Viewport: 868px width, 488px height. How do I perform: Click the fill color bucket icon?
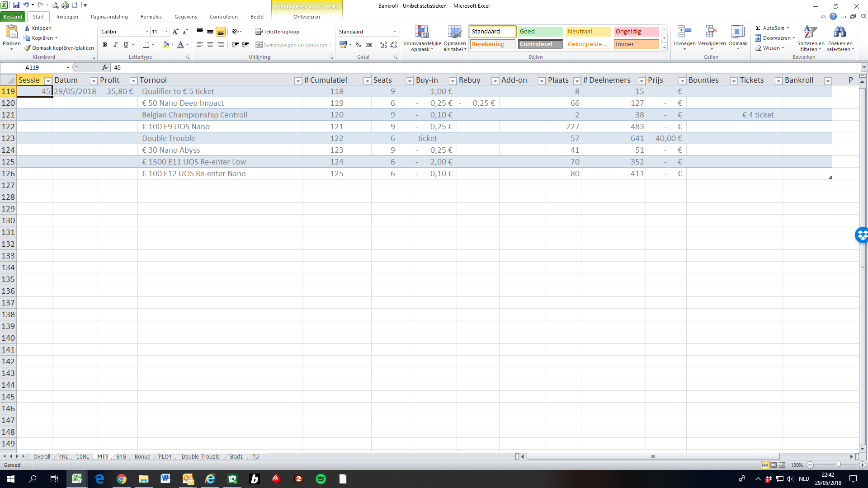tap(165, 45)
